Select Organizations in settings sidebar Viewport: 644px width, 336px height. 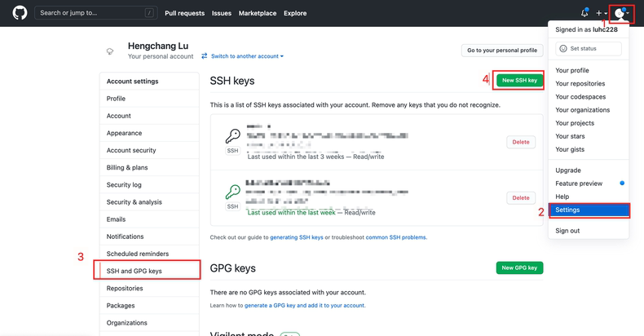(x=149, y=323)
